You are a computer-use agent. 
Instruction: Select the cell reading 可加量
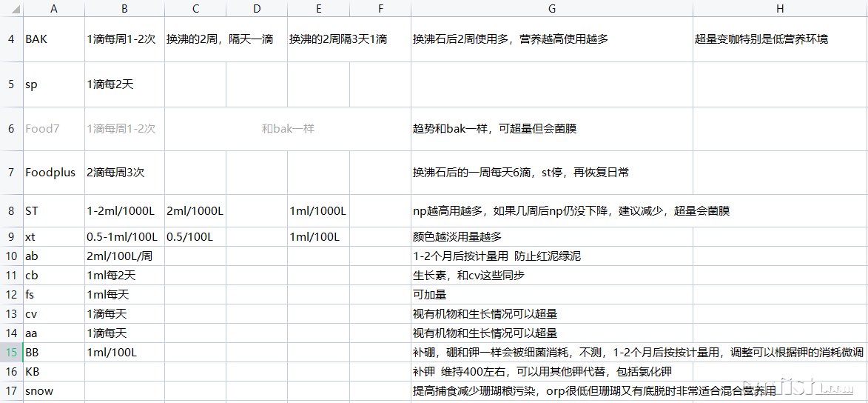pos(551,295)
